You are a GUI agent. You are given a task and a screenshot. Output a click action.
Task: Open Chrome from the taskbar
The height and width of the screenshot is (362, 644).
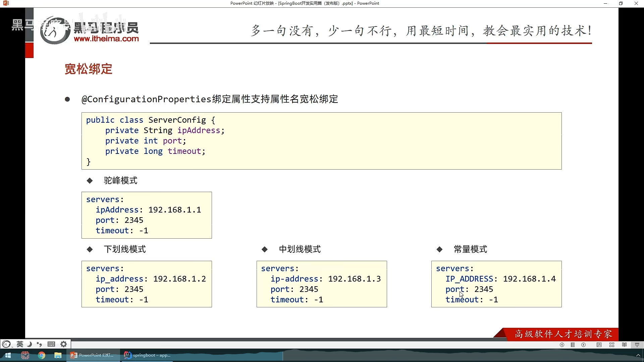(42, 355)
